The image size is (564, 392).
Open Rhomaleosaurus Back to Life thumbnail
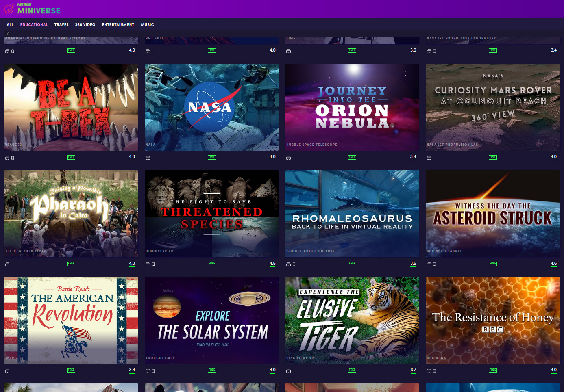coord(352,214)
